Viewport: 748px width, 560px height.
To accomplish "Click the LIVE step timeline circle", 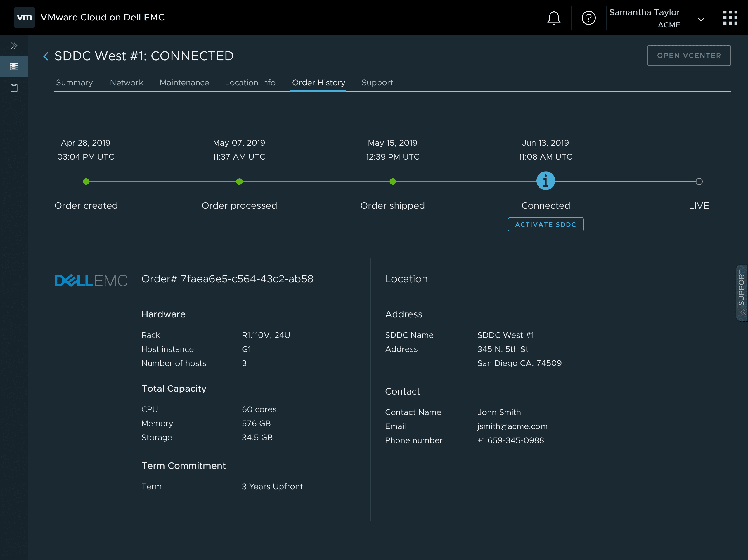I will click(x=699, y=182).
